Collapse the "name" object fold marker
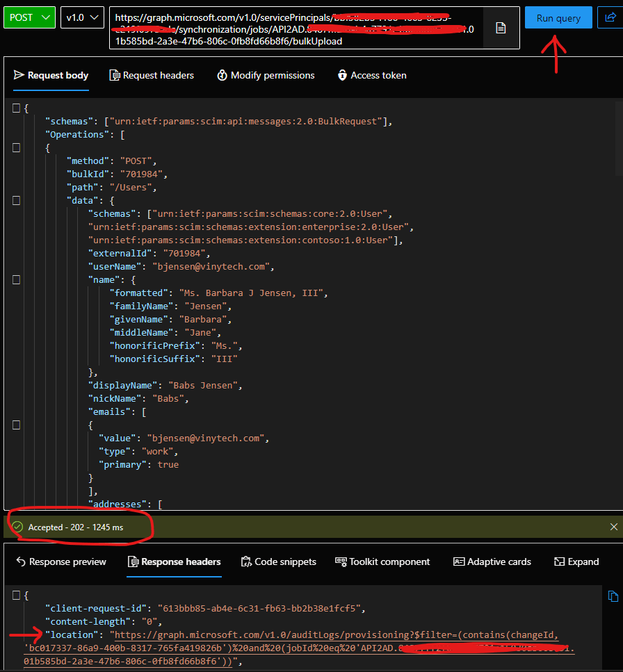Viewport: 623px width, 672px height. (16, 279)
